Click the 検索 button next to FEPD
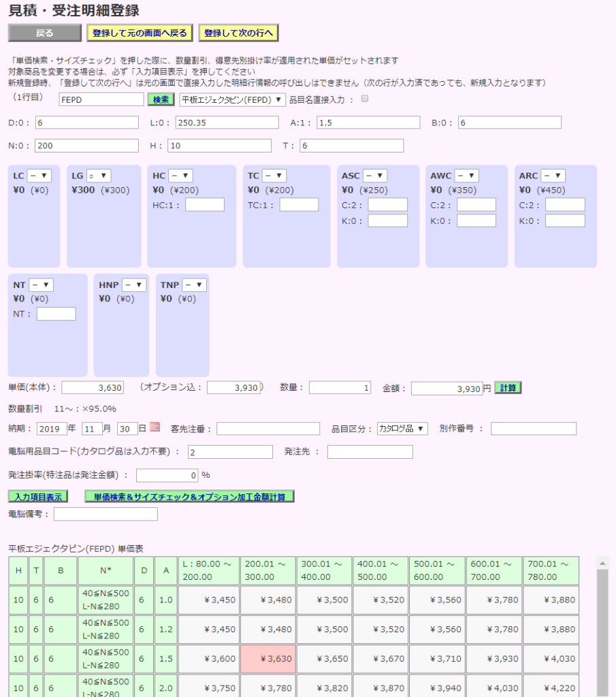Screen dimensions: 616x697 pos(160,99)
